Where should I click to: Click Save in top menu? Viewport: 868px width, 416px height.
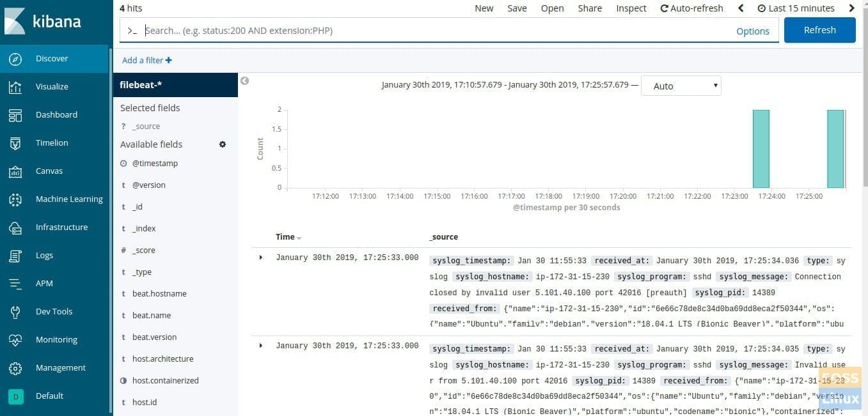(x=517, y=8)
